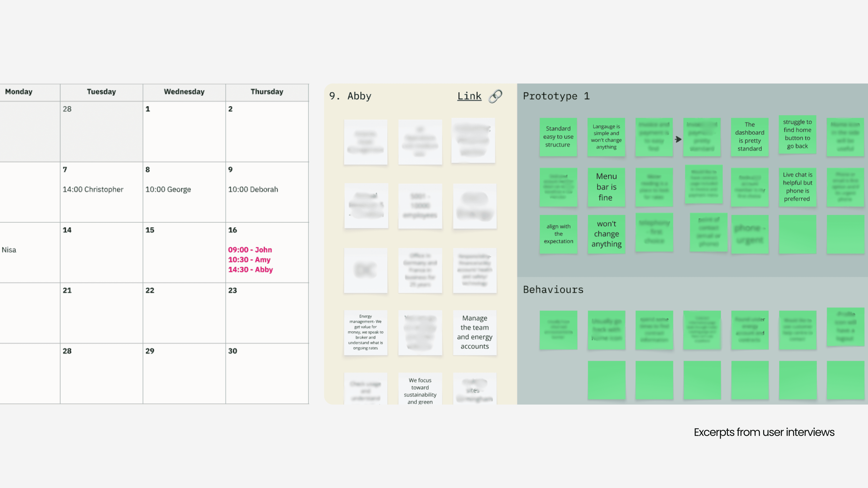Click the arrow between green sticky notes
The image size is (868, 488).
[678, 139]
